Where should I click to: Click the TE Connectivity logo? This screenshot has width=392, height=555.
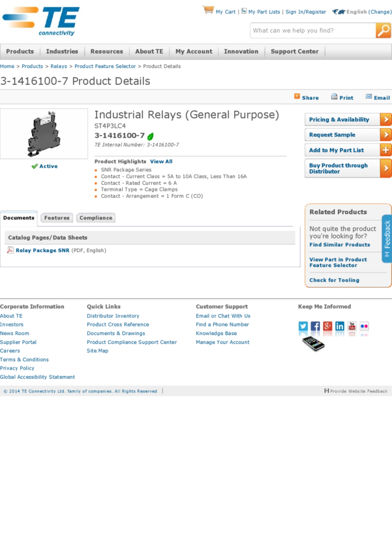tap(40, 21)
